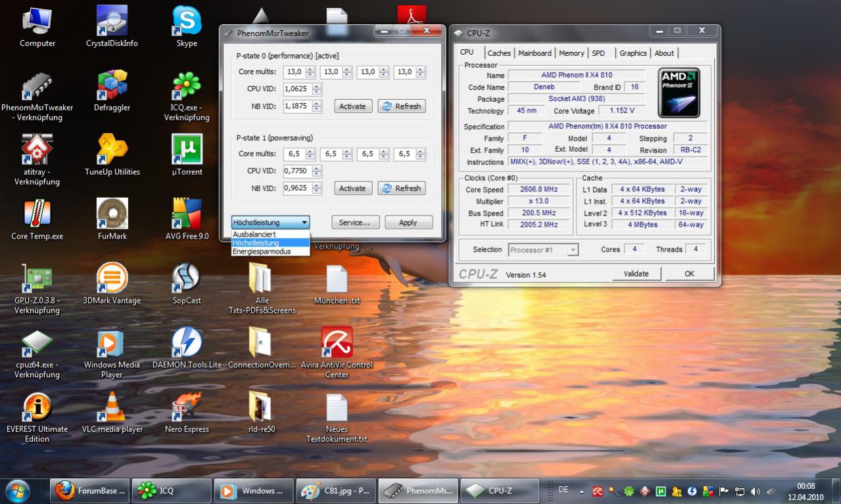Open the Core Temp.exe desktop icon
The image size is (841, 504).
(x=37, y=215)
